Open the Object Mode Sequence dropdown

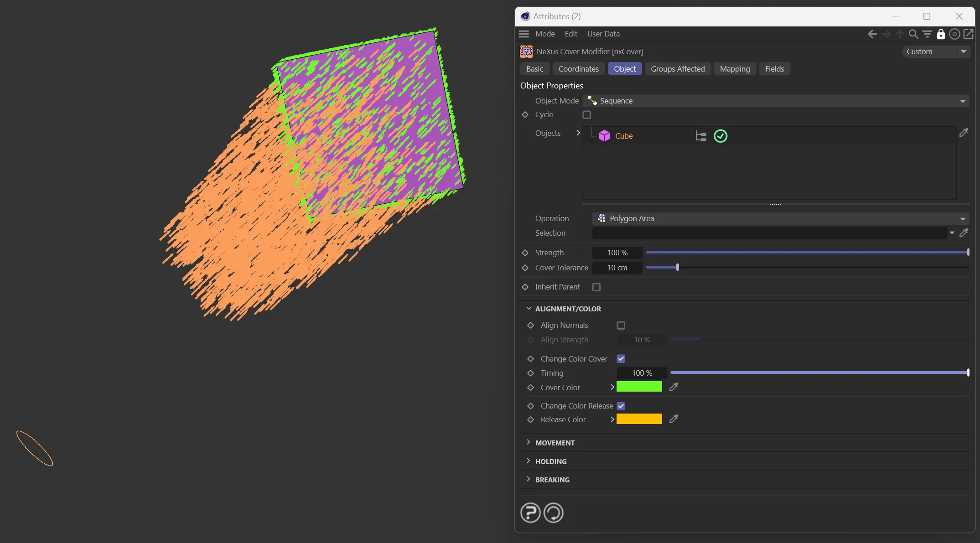coord(776,101)
